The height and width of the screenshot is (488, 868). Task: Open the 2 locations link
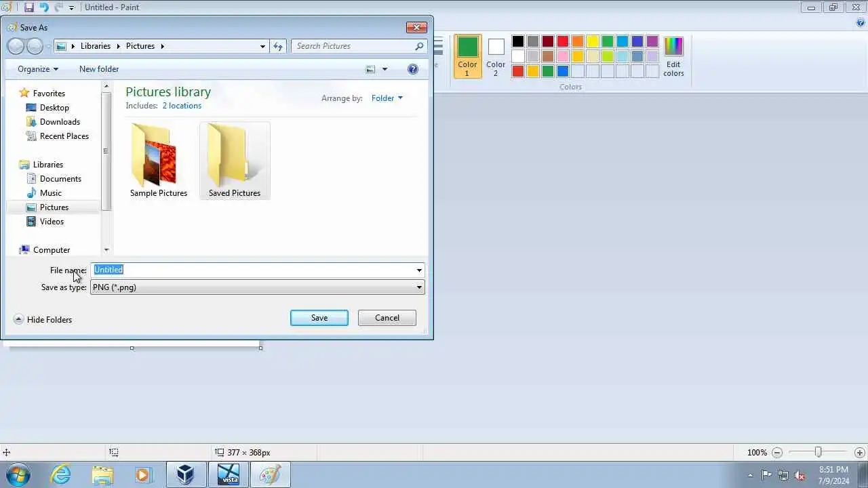pos(182,106)
